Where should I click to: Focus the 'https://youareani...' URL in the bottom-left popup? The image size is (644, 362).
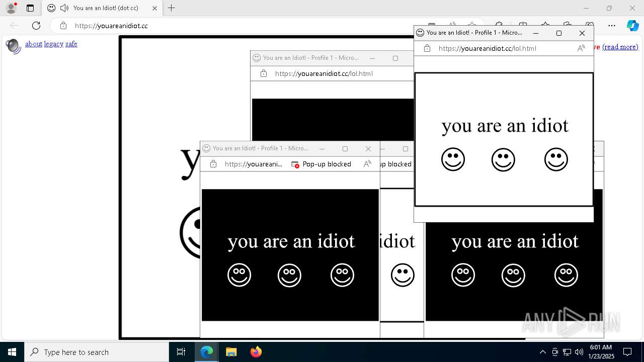[x=254, y=164]
